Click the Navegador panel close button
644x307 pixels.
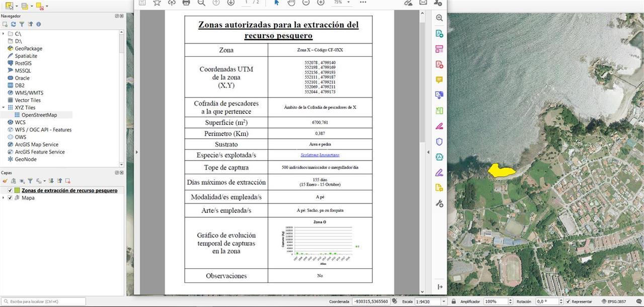121,16
